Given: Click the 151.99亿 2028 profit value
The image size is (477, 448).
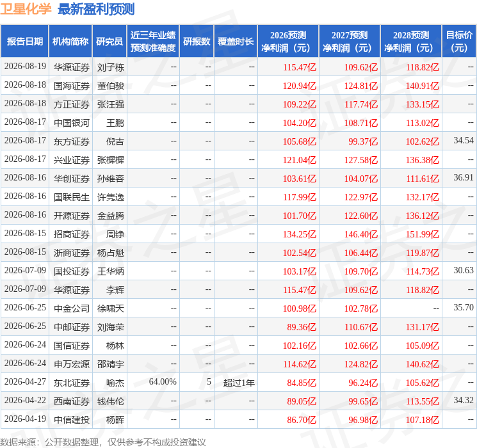Looking at the screenshot, I should click(423, 234).
